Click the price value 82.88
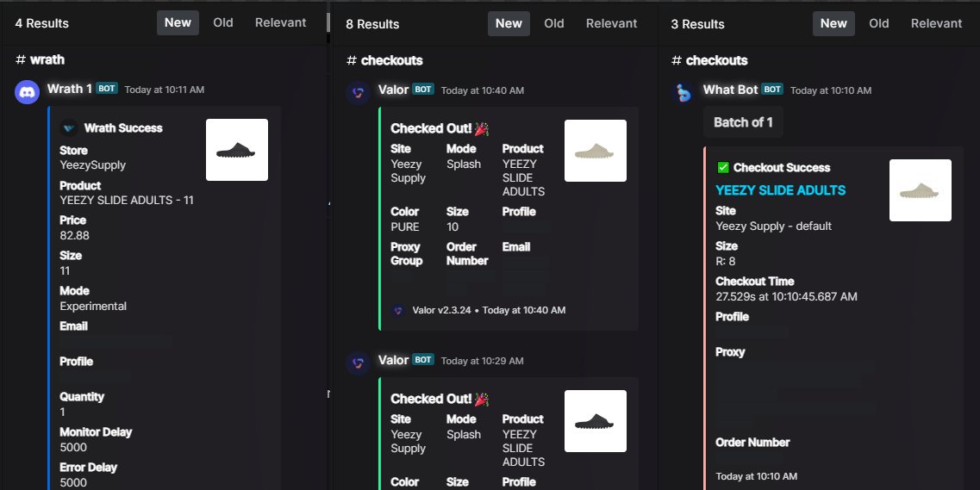The image size is (980, 490). click(74, 235)
